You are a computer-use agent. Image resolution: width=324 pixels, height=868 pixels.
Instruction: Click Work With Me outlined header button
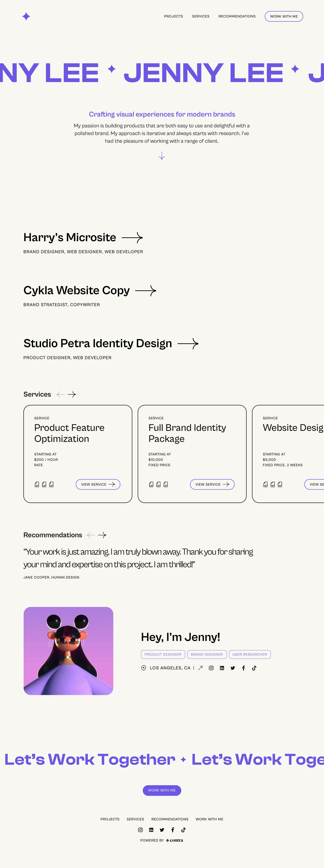pos(284,16)
